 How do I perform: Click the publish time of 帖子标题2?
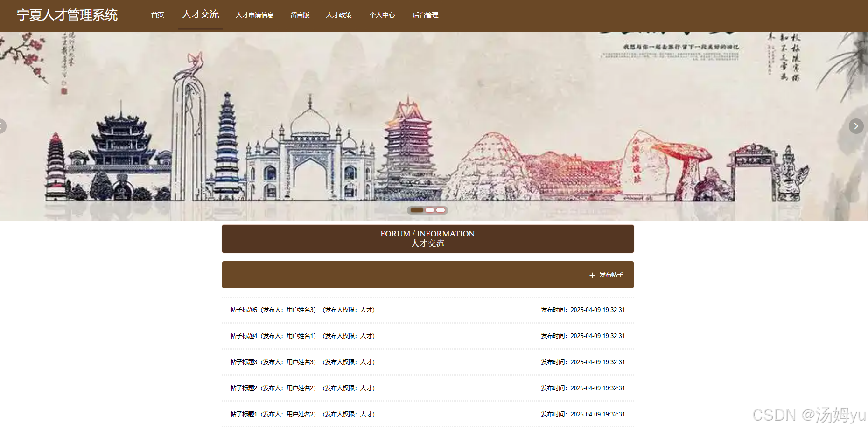click(x=583, y=388)
